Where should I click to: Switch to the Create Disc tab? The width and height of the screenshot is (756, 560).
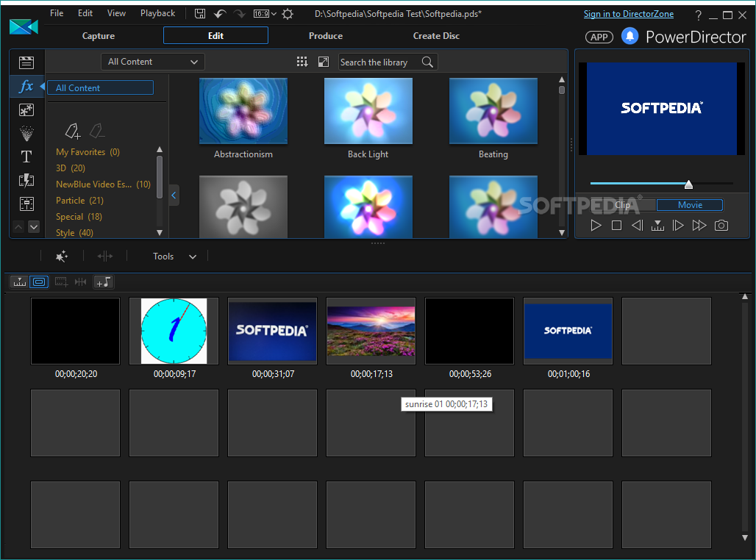[x=436, y=36]
